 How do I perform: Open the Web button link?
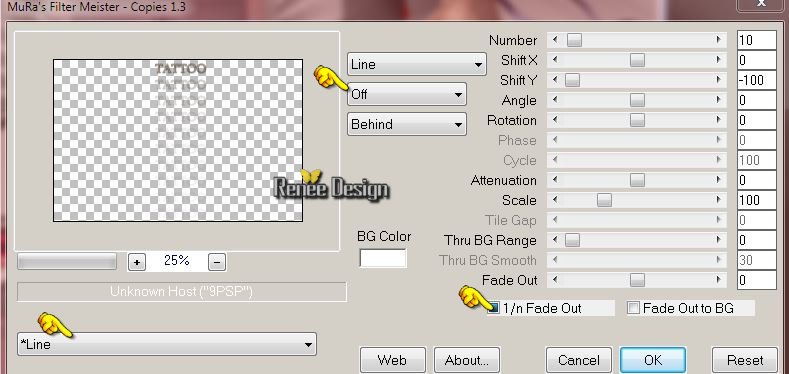point(392,360)
